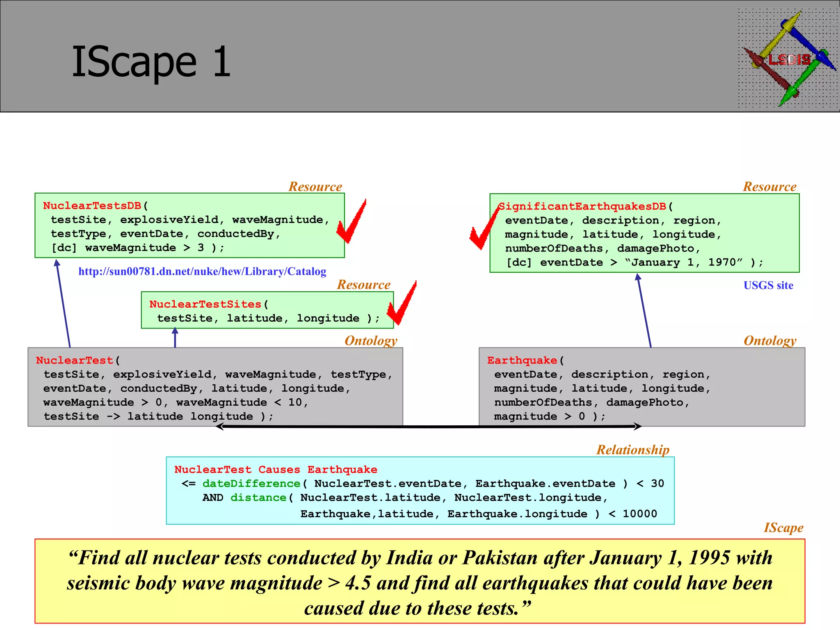This screenshot has width=840, height=630.
Task: Click the NuclearTest gray ontology box
Action: tap(215, 388)
